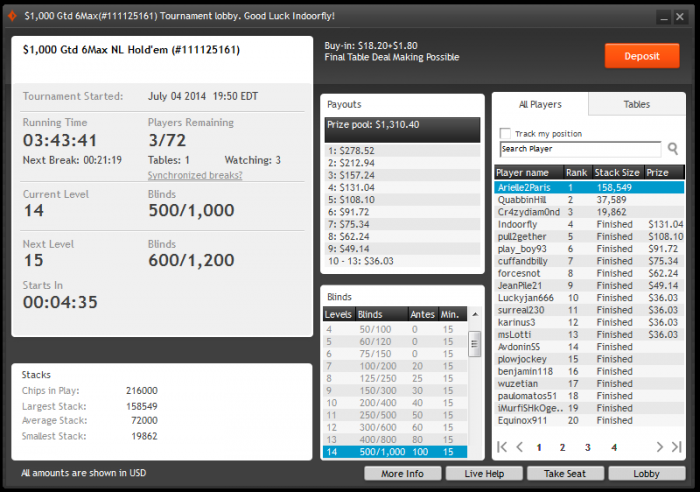Viewport: 700px width, 492px height.
Task: Click Chips in Play value 216000
Action: point(142,391)
